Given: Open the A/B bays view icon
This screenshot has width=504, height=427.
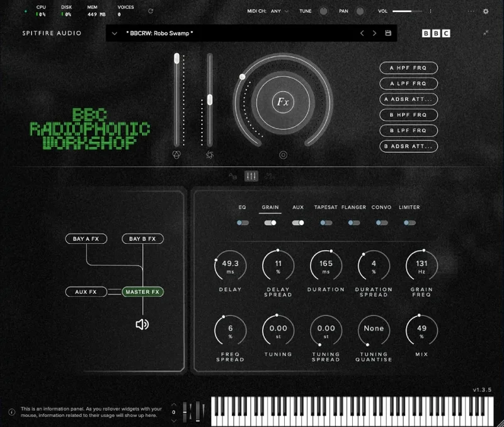Looking at the screenshot, I should 232,176.
